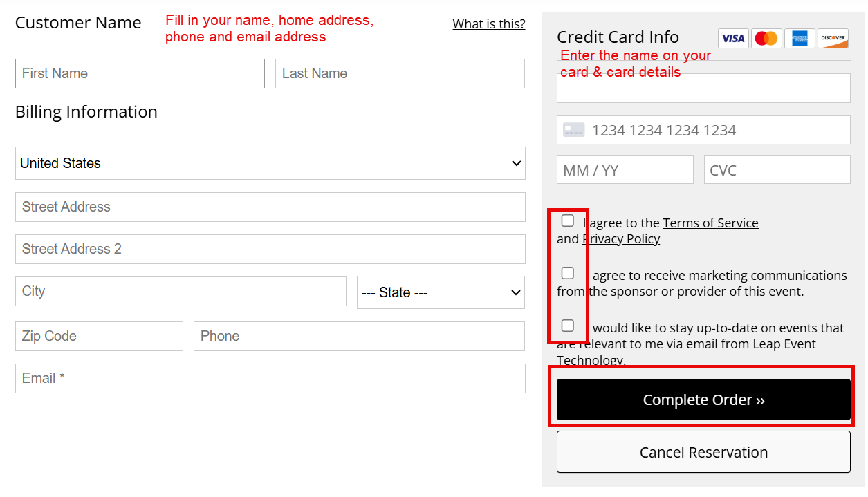Click into the Last Name field
This screenshot has height=497, width=868.
(x=400, y=73)
